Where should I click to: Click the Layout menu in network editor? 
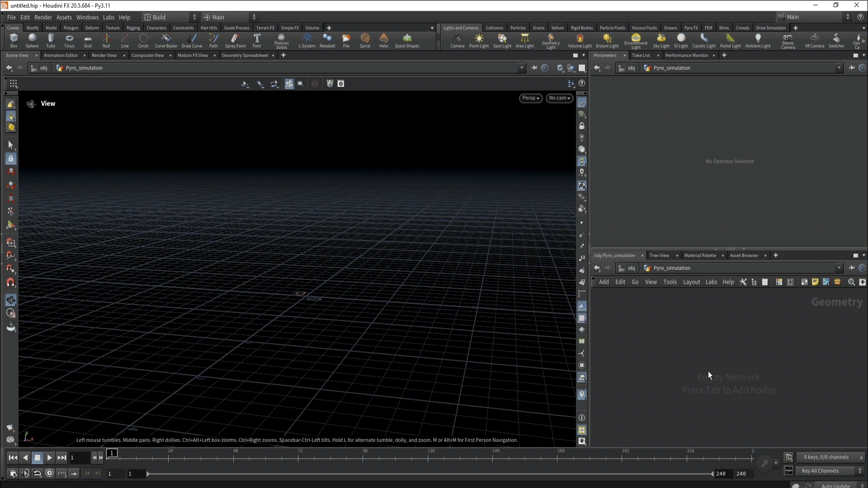pos(691,282)
